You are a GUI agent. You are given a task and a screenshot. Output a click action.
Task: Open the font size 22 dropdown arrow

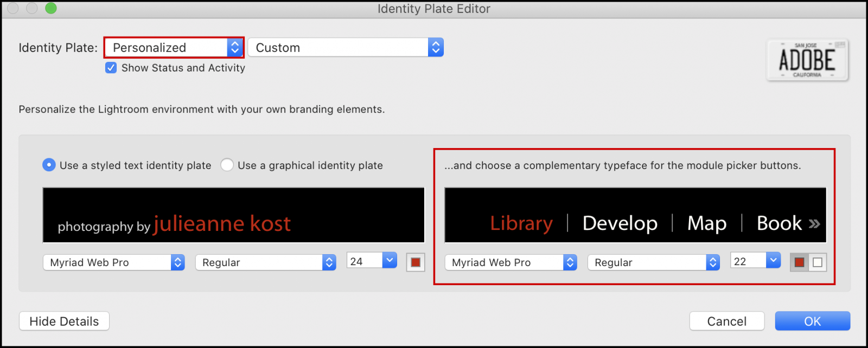(x=773, y=260)
